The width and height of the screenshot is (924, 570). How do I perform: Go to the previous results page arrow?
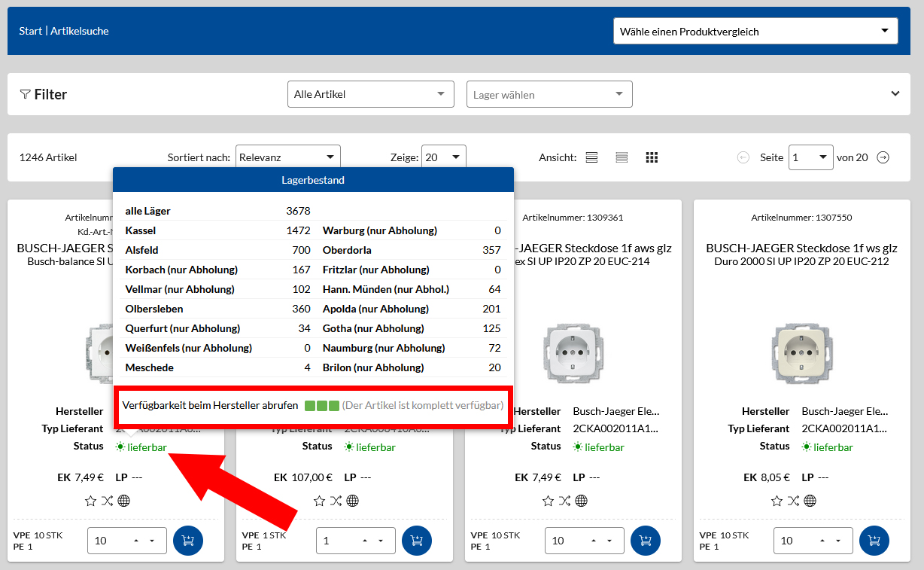(743, 157)
